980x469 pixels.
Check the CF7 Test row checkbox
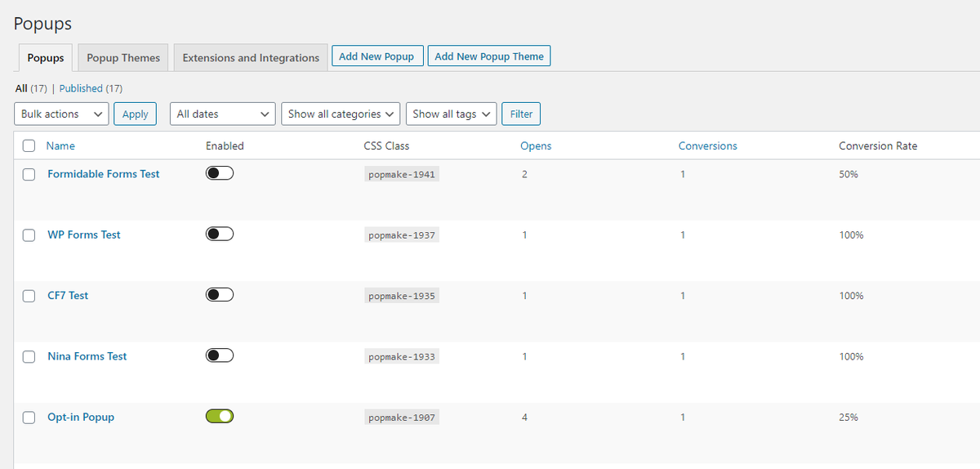(29, 296)
